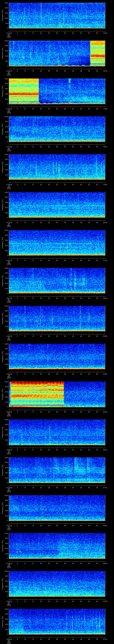Select the spectrogram panel starting at 6:27:00
Viewport: 114px width, 644px height.
coord(57,508)
